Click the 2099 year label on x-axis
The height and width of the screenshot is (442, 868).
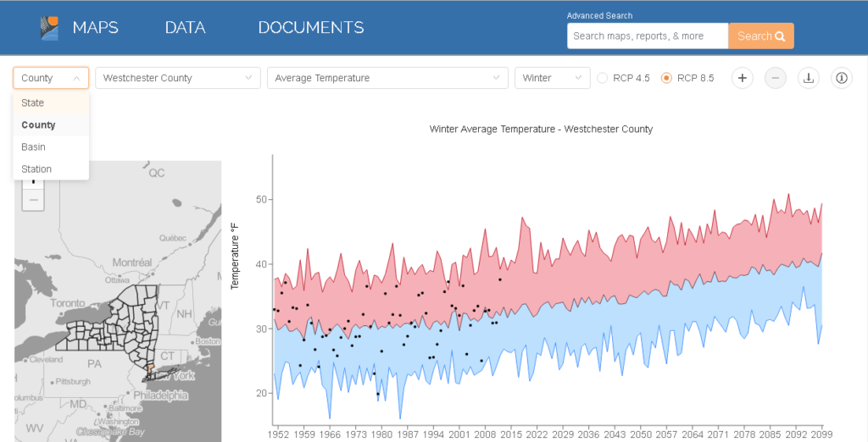tap(821, 435)
